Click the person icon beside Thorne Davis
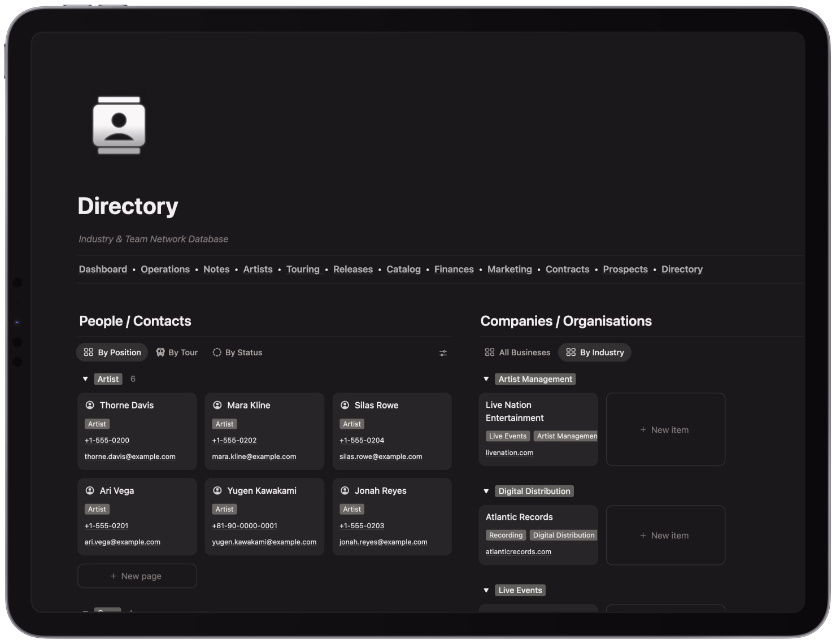The height and width of the screenshot is (644, 836). [x=90, y=405]
